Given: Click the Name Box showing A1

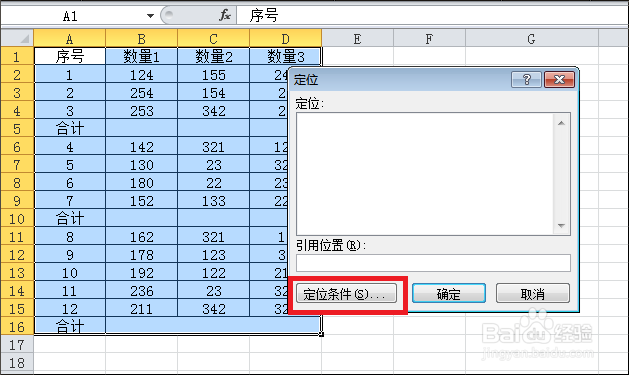Looking at the screenshot, I should click(x=70, y=16).
